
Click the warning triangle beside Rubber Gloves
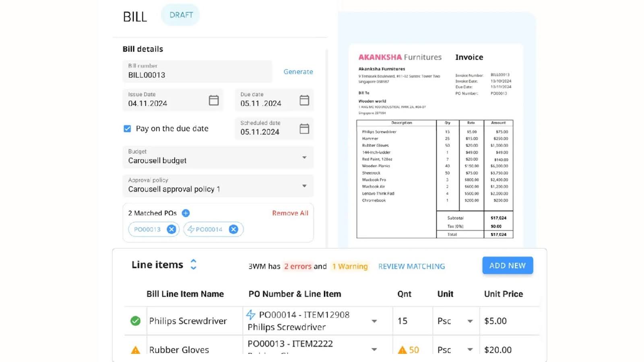(x=136, y=350)
